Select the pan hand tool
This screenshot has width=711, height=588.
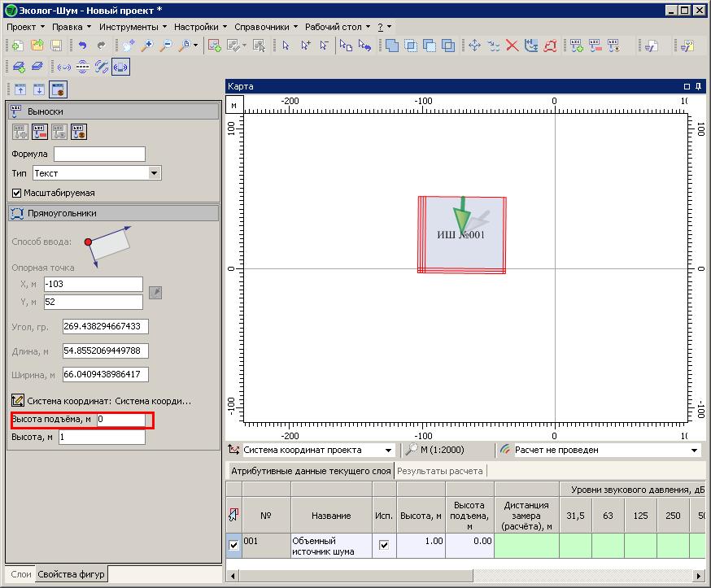click(128, 46)
